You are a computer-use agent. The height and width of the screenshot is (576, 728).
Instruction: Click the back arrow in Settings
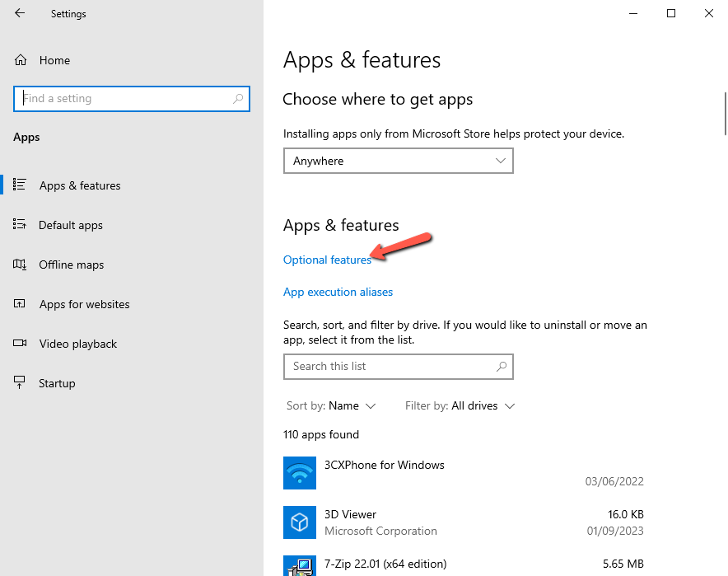pos(18,13)
